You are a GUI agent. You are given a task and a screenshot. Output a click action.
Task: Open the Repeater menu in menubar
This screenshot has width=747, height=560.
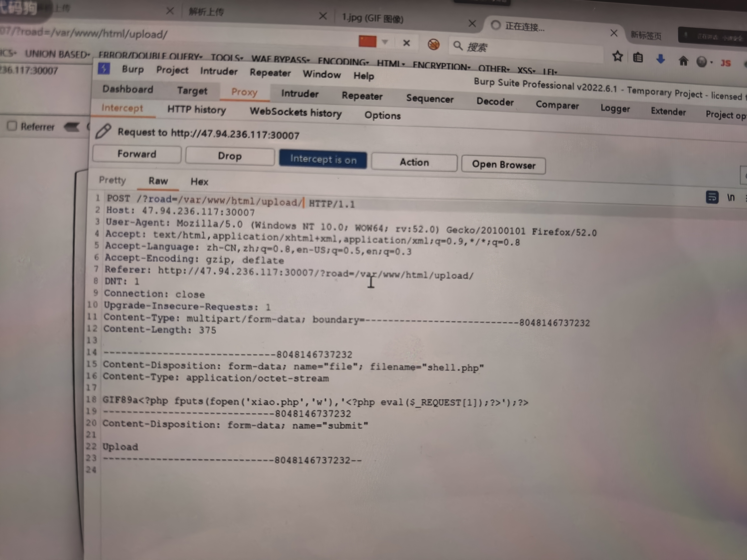point(270,73)
